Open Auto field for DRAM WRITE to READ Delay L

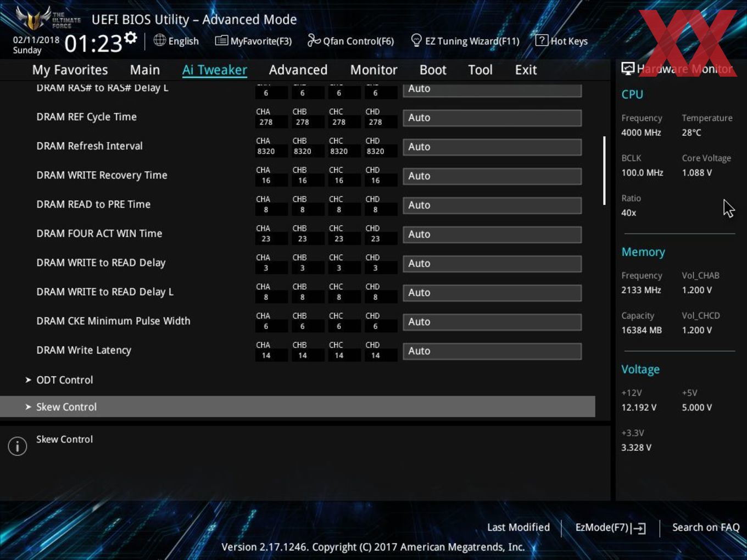[x=492, y=293]
